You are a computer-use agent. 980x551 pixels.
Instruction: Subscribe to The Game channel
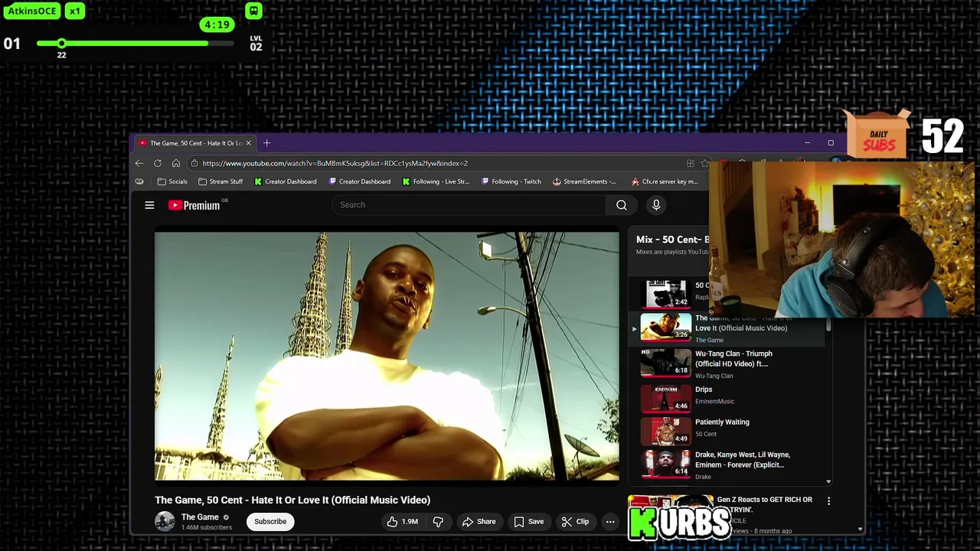point(270,522)
